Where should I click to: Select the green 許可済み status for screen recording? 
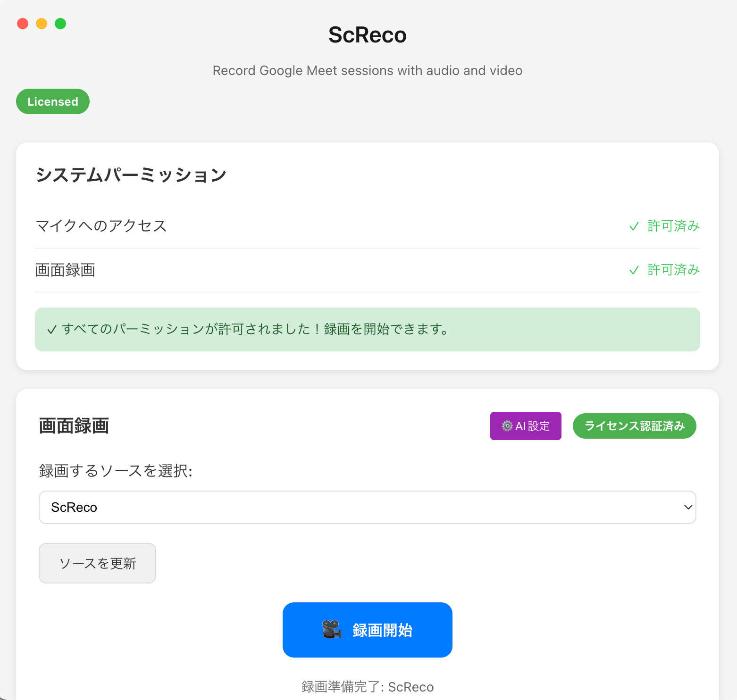coord(673,270)
